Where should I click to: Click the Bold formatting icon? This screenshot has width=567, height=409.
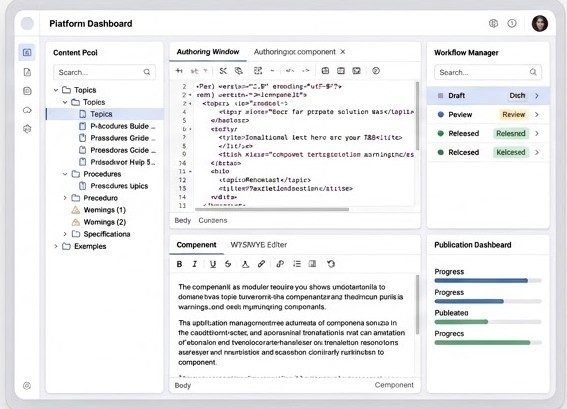(179, 264)
